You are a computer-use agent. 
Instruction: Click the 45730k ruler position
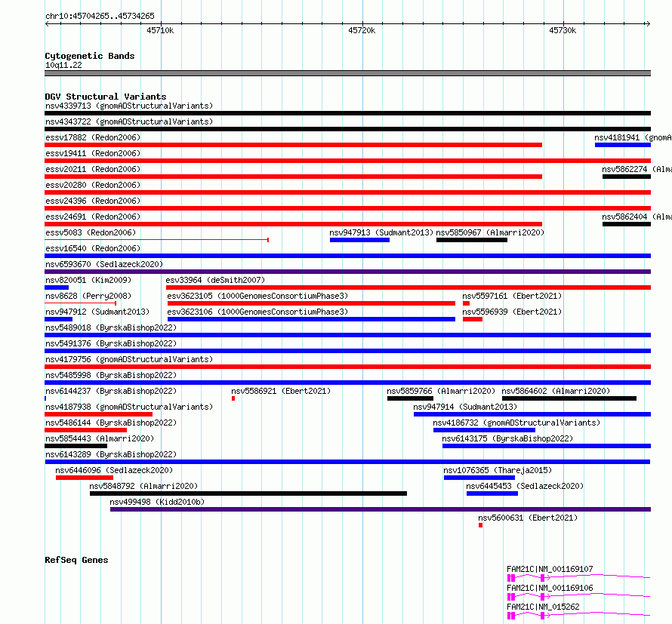pyautogui.click(x=563, y=30)
